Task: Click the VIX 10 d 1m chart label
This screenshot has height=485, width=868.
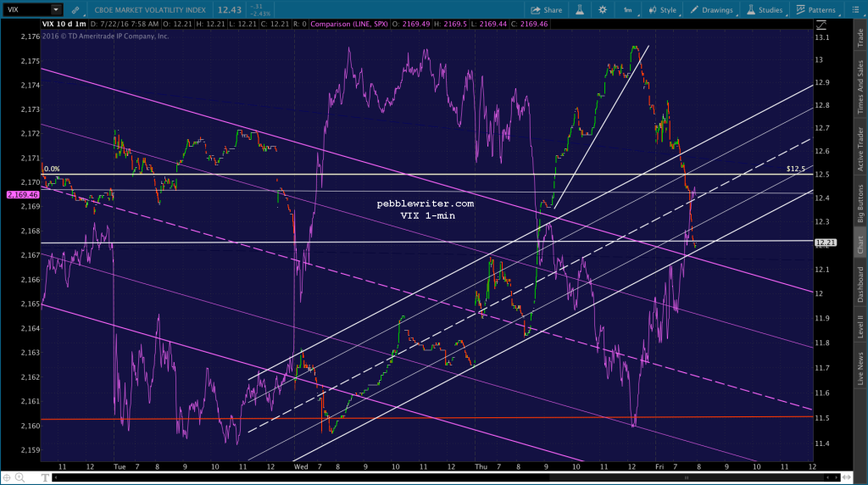Action: click(64, 24)
